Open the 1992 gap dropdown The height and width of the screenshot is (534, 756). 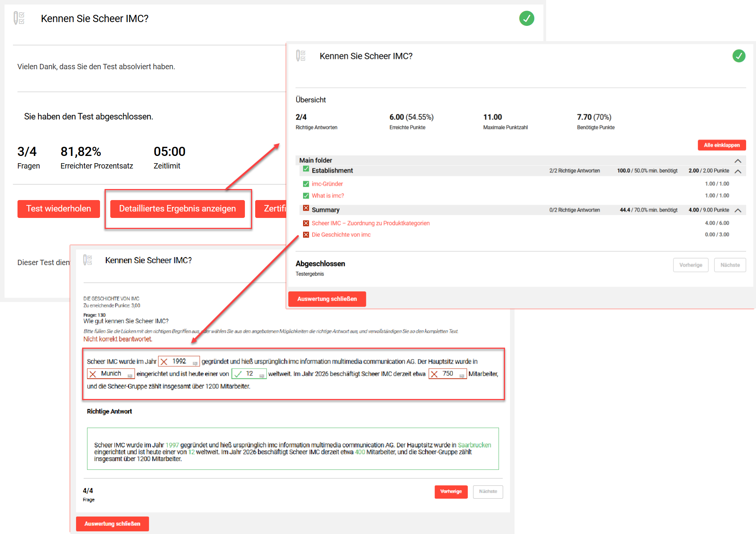click(195, 363)
